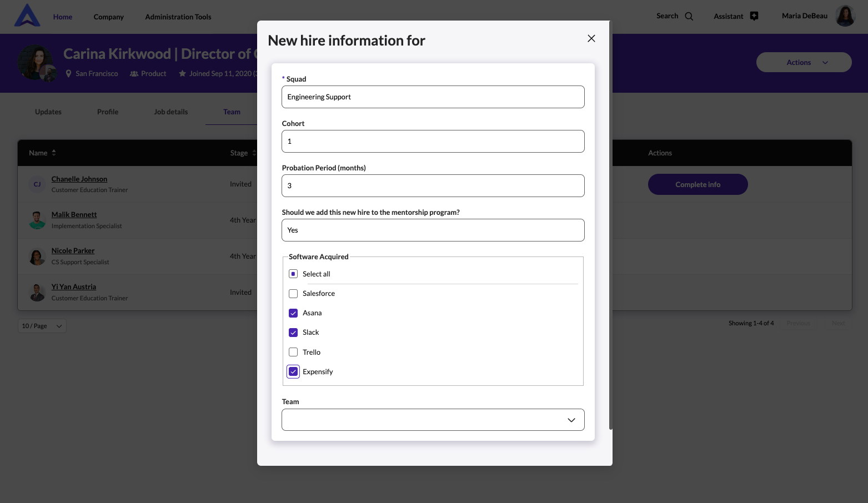Check the Trello checkbox
868x503 pixels.
click(x=293, y=352)
